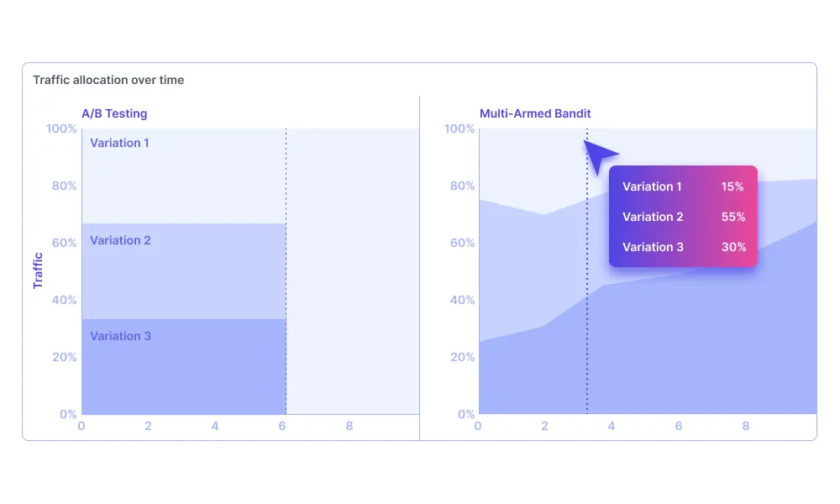
Task: Click Variation 3 row in tooltip
Action: 683,247
